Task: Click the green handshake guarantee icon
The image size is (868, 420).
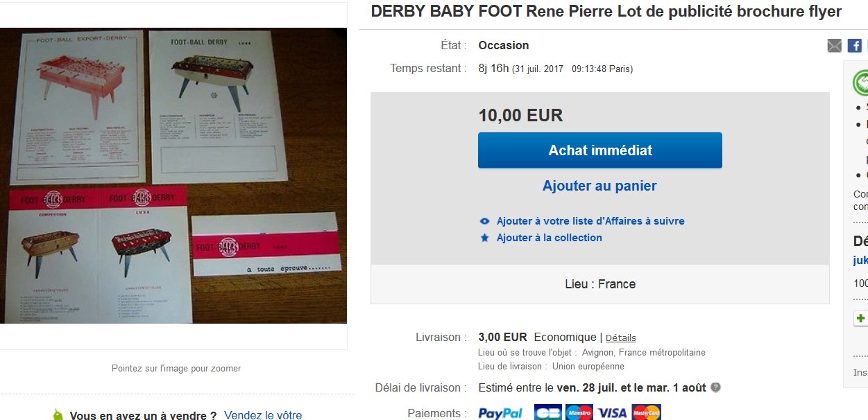Action: point(861,83)
